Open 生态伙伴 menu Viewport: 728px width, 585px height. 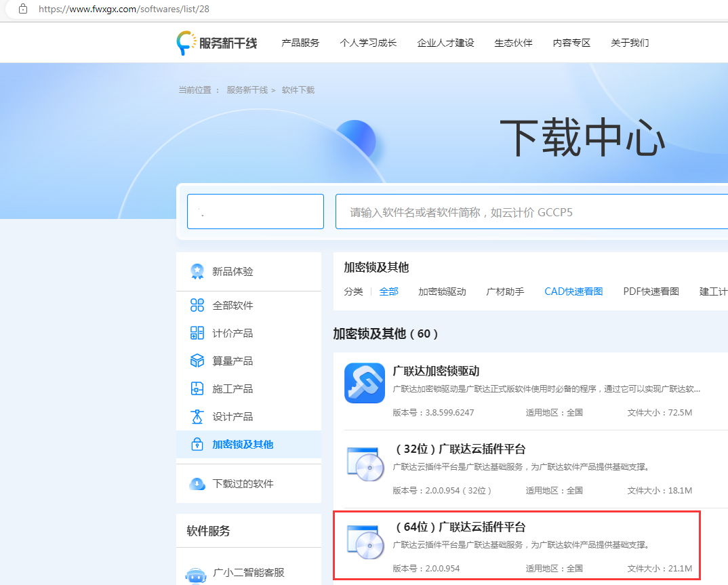(514, 43)
